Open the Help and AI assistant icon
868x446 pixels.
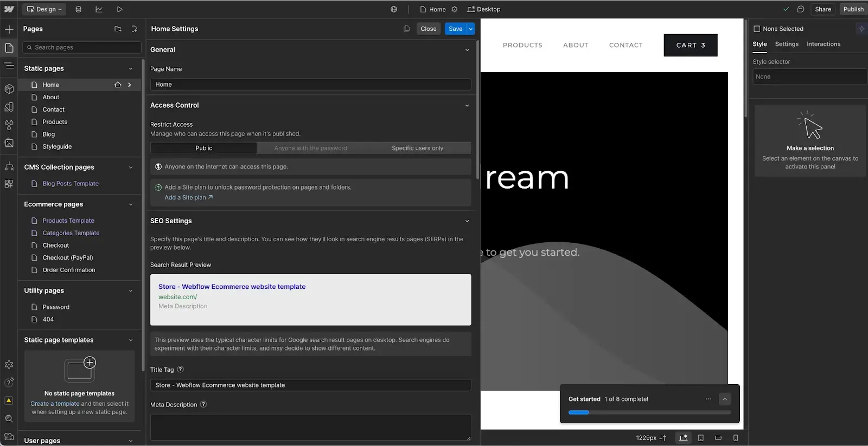[9, 383]
